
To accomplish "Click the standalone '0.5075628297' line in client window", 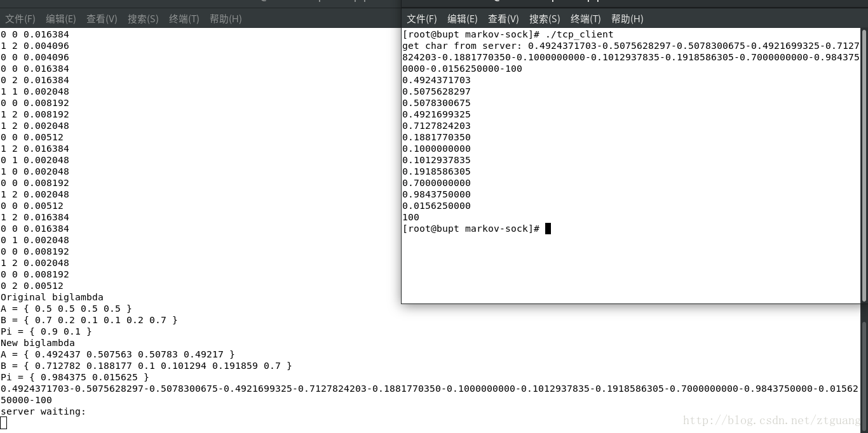I will click(437, 91).
